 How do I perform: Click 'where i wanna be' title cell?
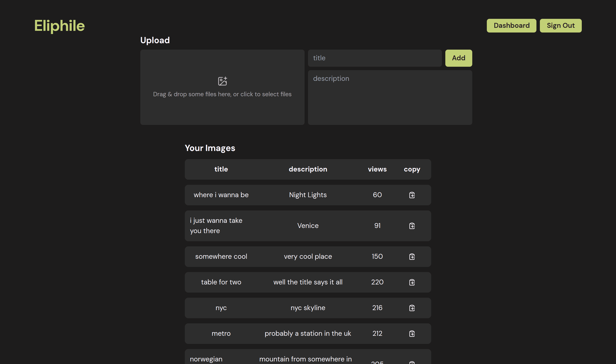pyautogui.click(x=221, y=195)
